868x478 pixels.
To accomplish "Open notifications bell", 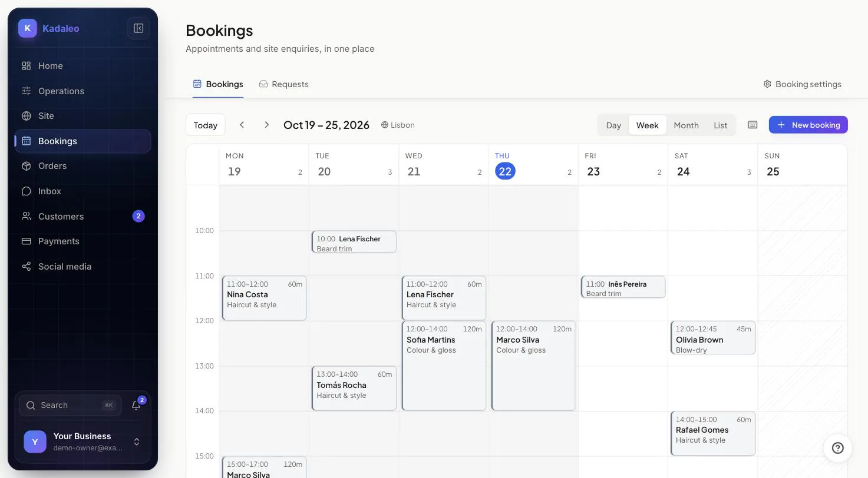I will pyautogui.click(x=136, y=405).
